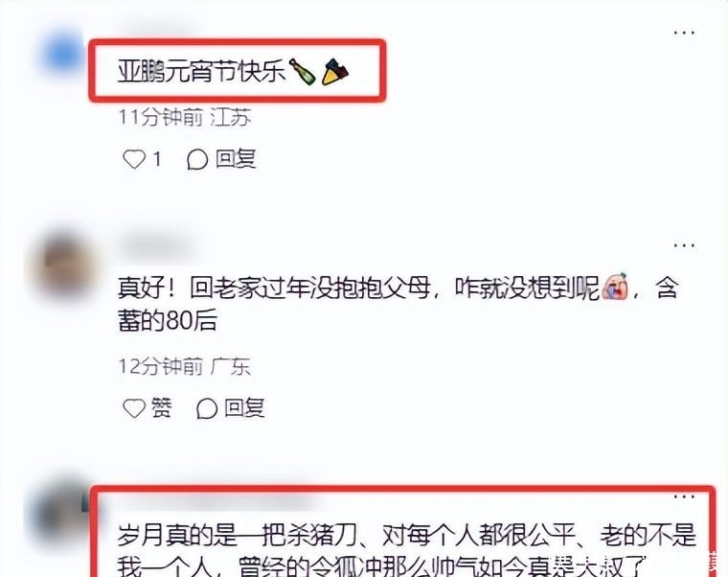Click the 11分钟前 江苏 timestamp
The width and height of the screenshot is (728, 577).
click(185, 117)
